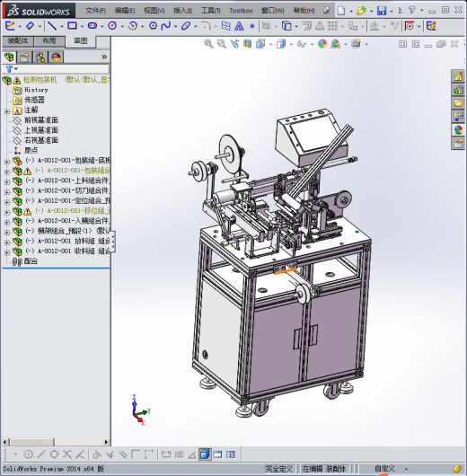Expand the hidden manager tabs chevron

104,57
